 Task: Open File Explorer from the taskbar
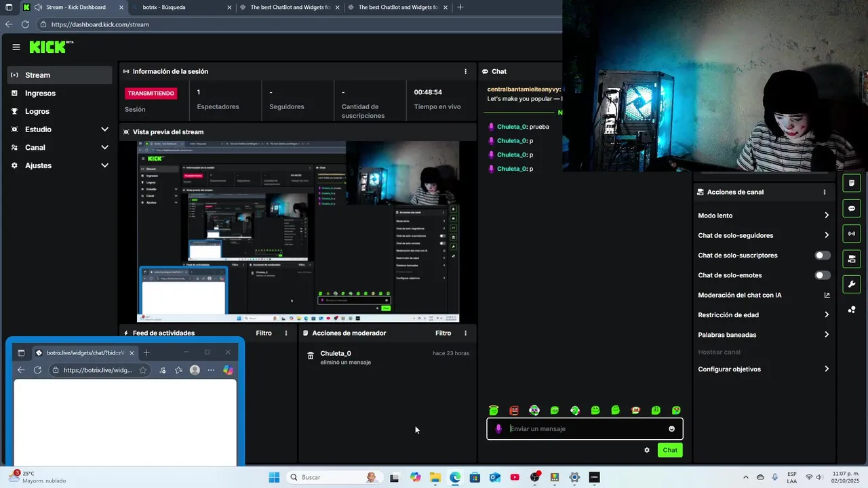click(x=435, y=477)
